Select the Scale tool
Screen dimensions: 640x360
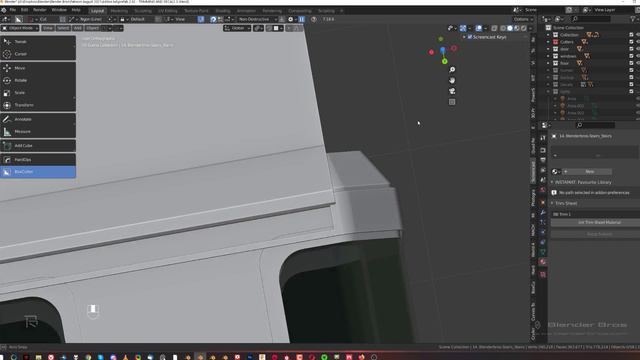coord(38,93)
